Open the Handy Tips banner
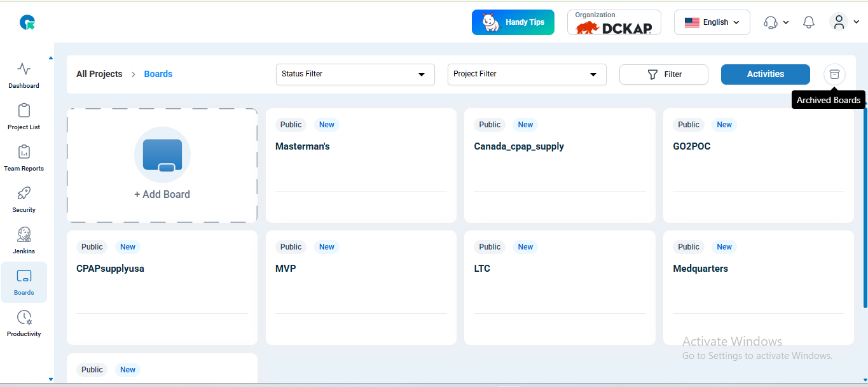The height and width of the screenshot is (387, 868). 513,22
